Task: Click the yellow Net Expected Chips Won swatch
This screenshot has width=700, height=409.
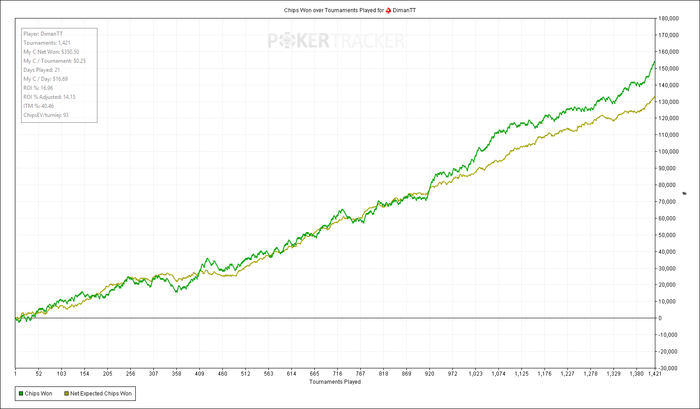Action: point(67,393)
